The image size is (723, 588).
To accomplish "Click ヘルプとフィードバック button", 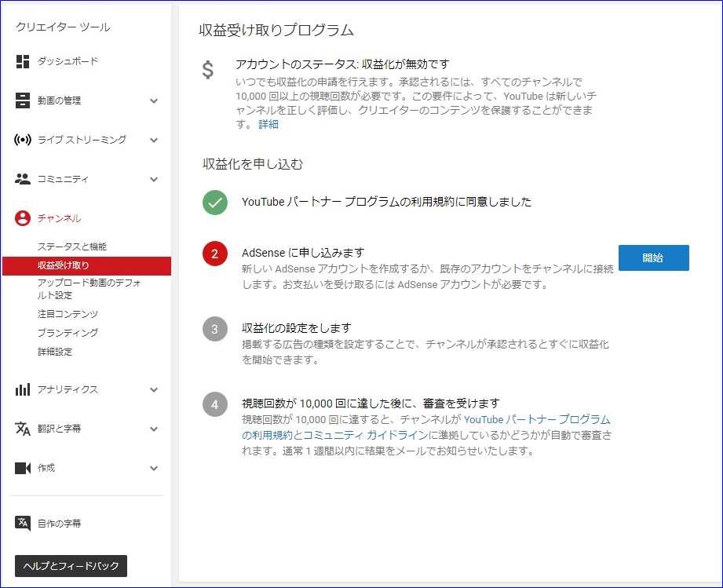I will pos(71,566).
